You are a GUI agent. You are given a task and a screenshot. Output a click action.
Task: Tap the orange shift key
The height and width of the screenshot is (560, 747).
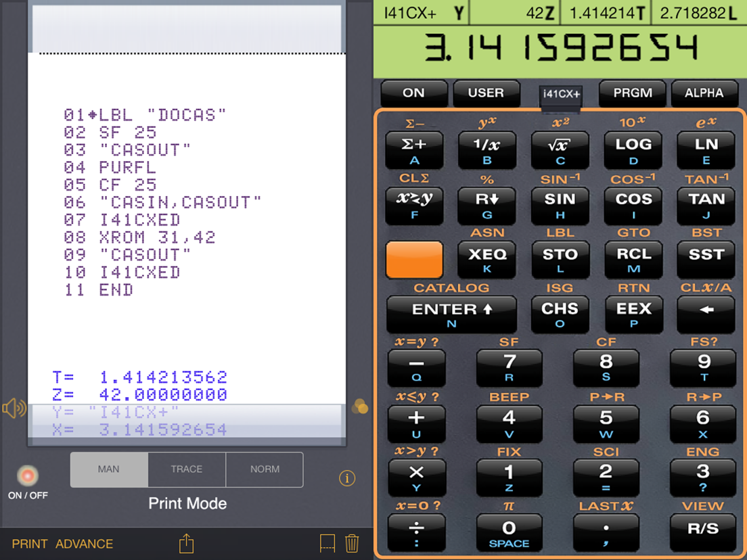click(414, 260)
